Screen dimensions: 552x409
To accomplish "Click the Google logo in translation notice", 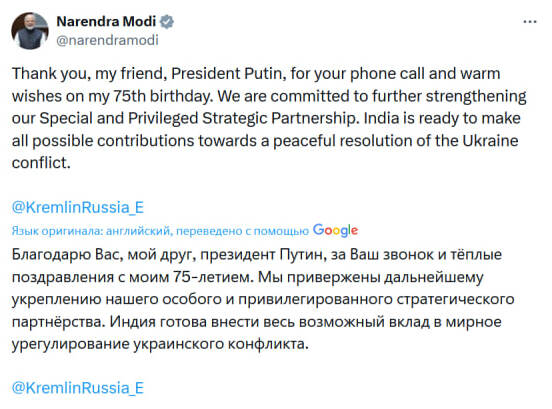I will click(335, 231).
